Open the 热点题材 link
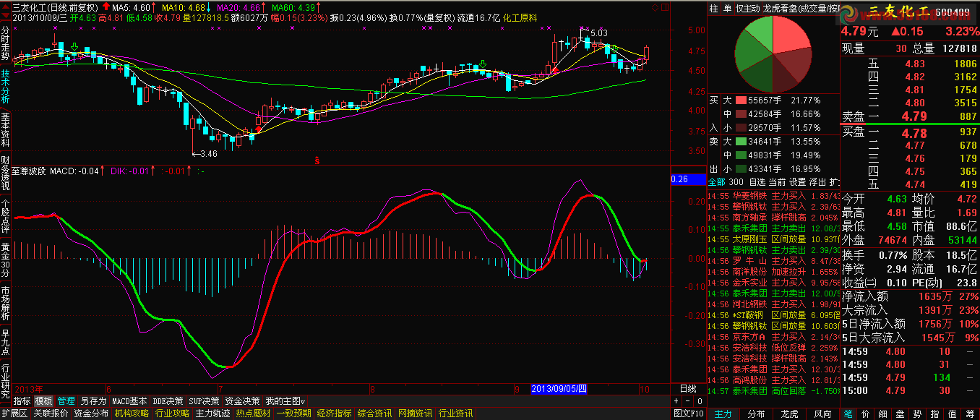Image resolution: width=980 pixels, height=420 pixels. pos(253,413)
